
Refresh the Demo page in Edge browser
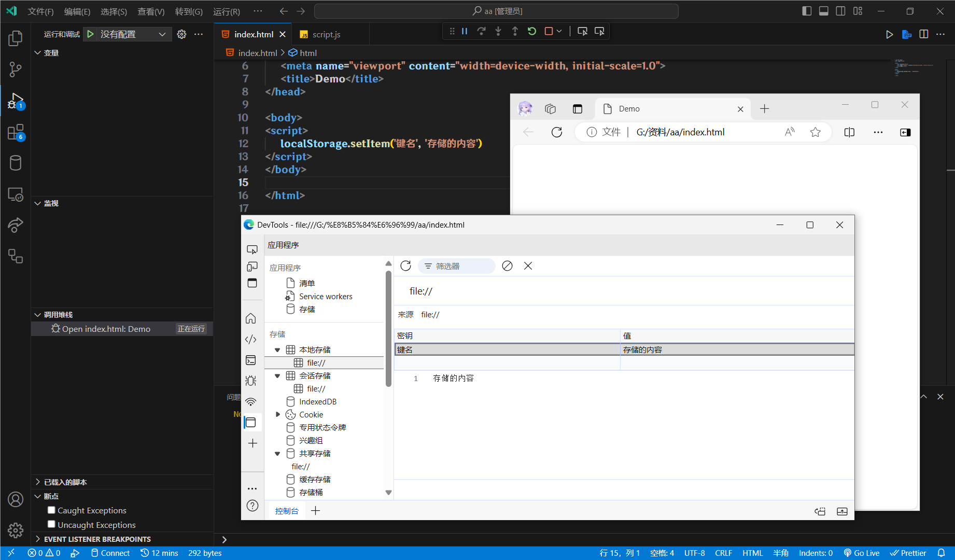557,132
